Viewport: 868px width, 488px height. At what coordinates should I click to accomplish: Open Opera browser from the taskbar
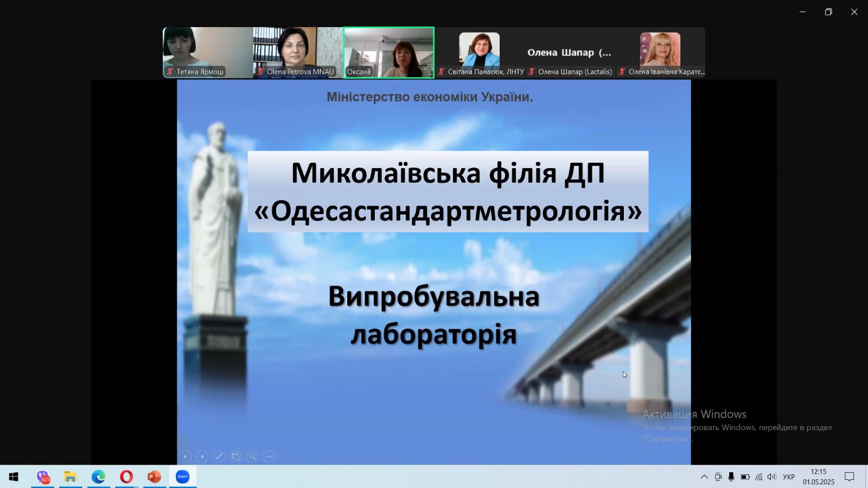pyautogui.click(x=126, y=477)
